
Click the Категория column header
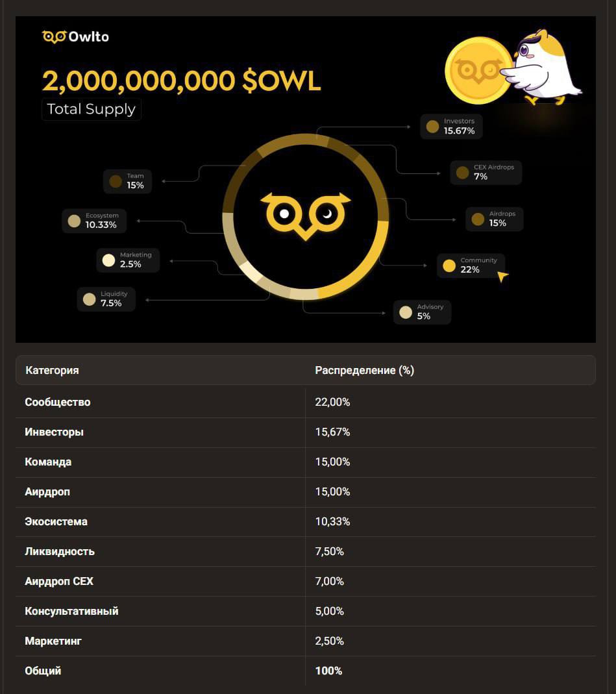coord(53,370)
